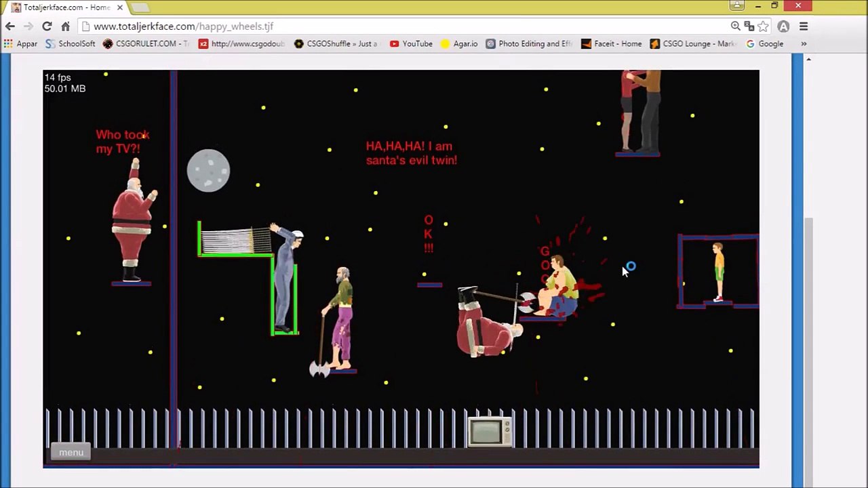Click the bloodied man in the yellow shirt

[x=558, y=287]
